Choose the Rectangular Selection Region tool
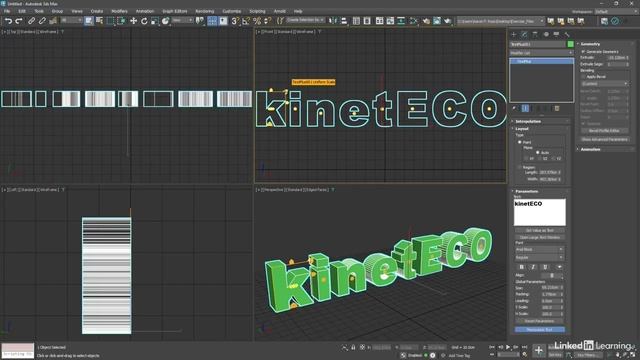The image size is (640, 360). pyautogui.click(x=110, y=21)
